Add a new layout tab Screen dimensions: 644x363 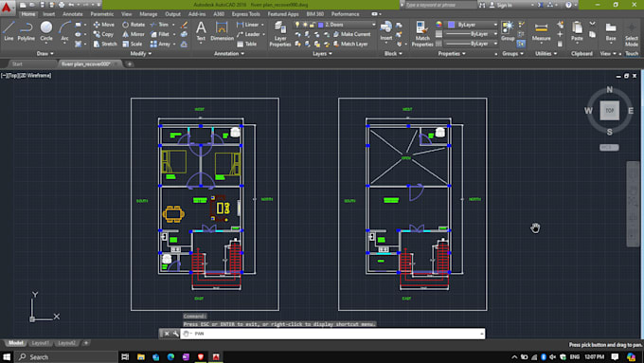86,343
